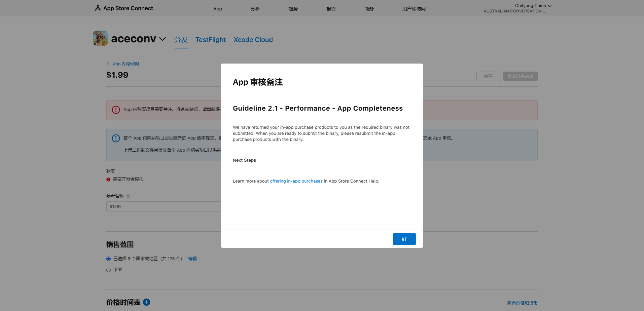Open the 所有价格和货币 link
The height and width of the screenshot is (311, 644).
click(x=522, y=303)
